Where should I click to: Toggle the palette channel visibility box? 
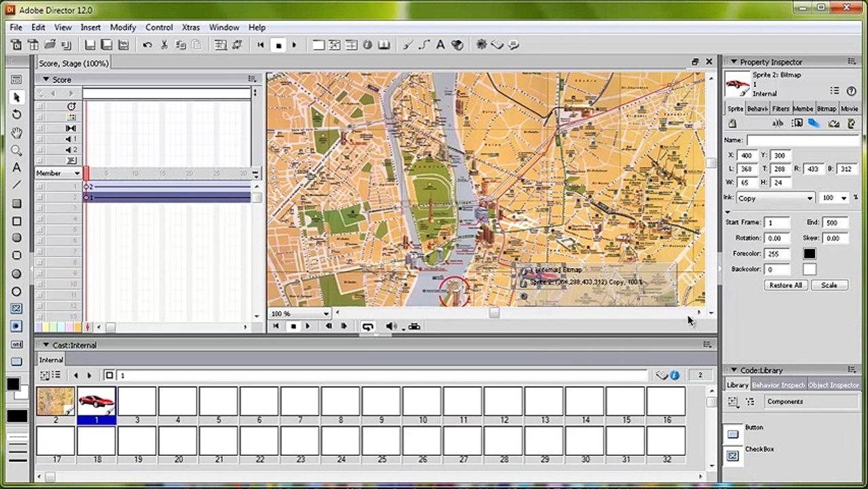[x=39, y=117]
